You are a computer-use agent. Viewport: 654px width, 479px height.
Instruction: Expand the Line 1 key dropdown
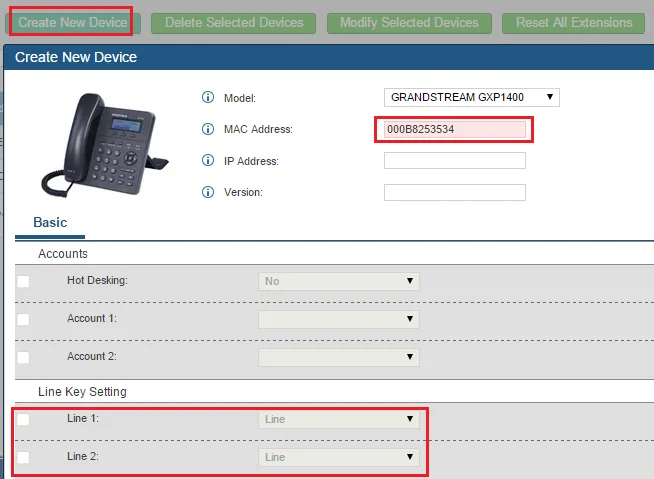point(338,420)
